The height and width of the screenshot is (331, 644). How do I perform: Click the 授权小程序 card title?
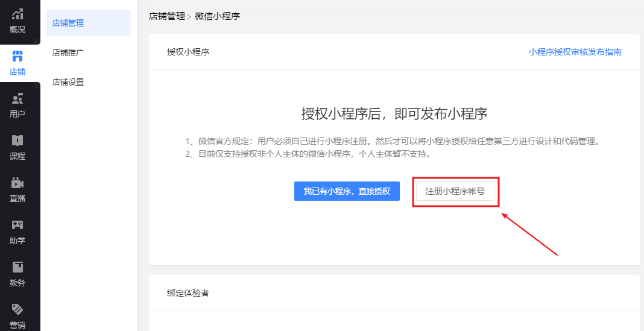(x=188, y=52)
